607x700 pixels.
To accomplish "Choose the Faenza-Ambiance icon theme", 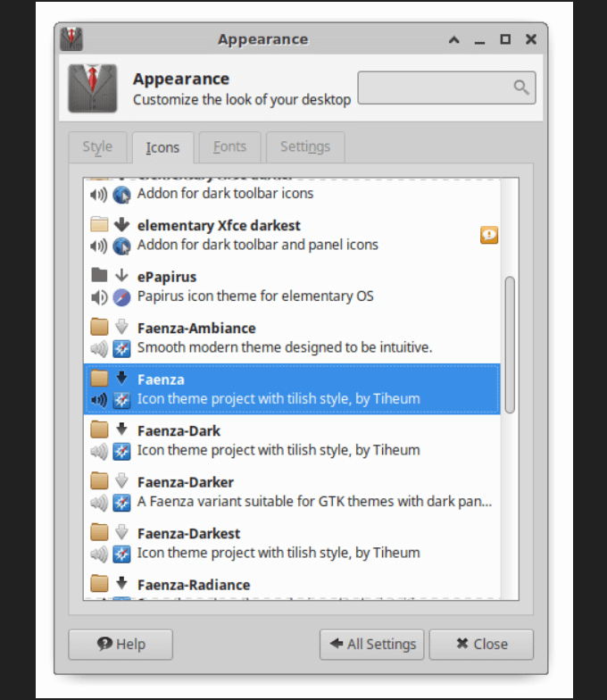I will coord(196,329).
